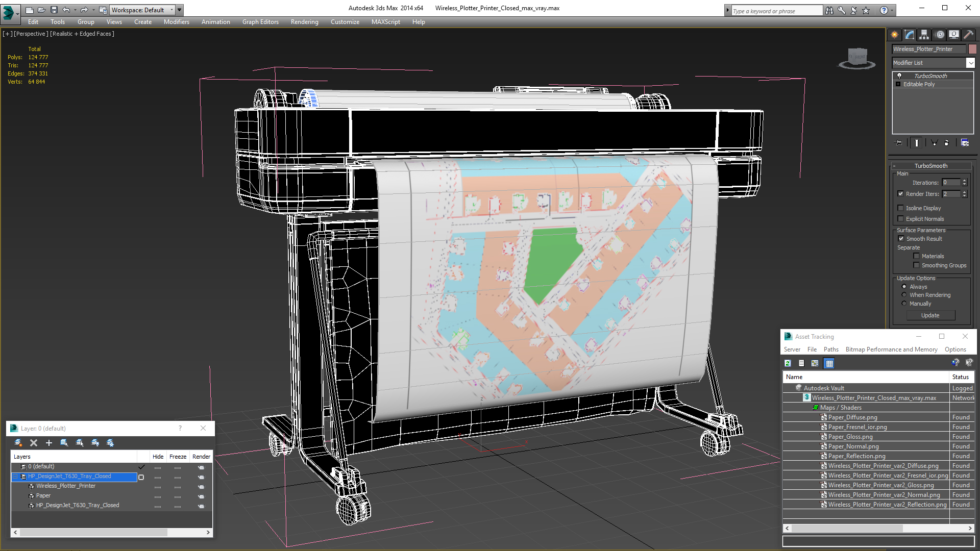
Task: Click the search keyword input field
Action: pyautogui.click(x=776, y=11)
